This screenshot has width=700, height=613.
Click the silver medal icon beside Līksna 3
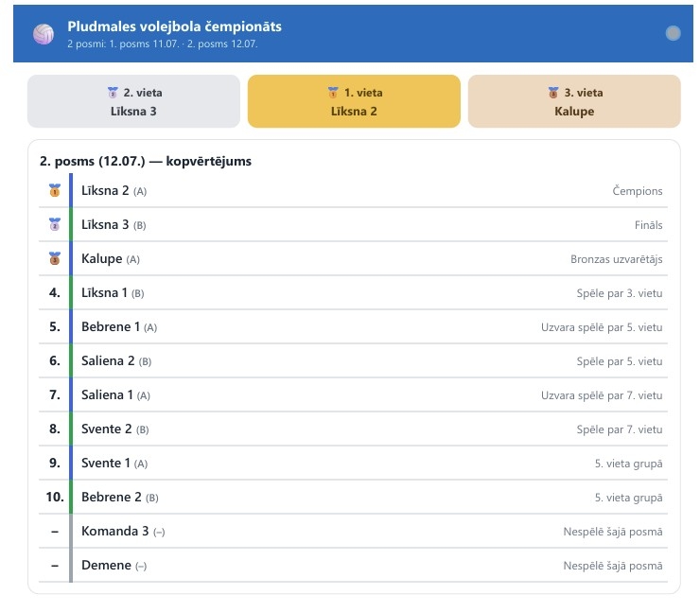(x=55, y=224)
